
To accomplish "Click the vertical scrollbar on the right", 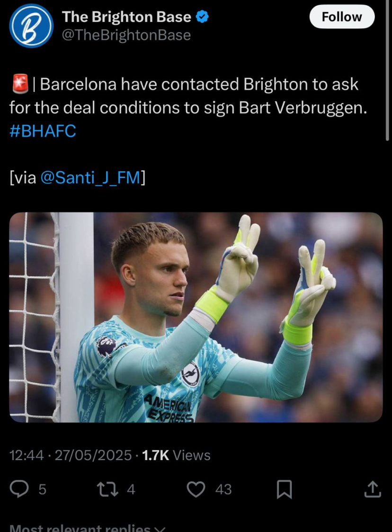I will 387,70.
